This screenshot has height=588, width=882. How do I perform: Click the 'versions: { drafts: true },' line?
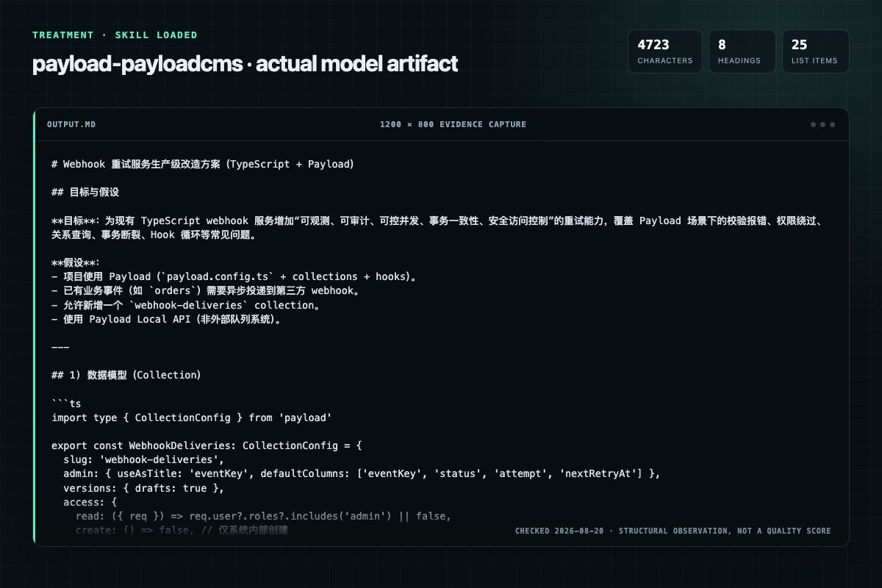coord(144,487)
